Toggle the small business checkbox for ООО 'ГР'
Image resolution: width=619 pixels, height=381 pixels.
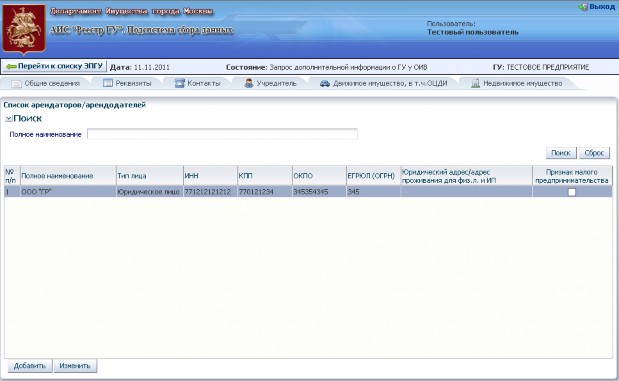coord(572,192)
